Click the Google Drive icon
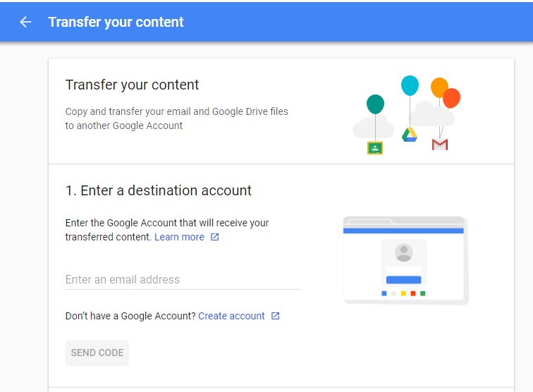This screenshot has height=392, width=533. (410, 135)
